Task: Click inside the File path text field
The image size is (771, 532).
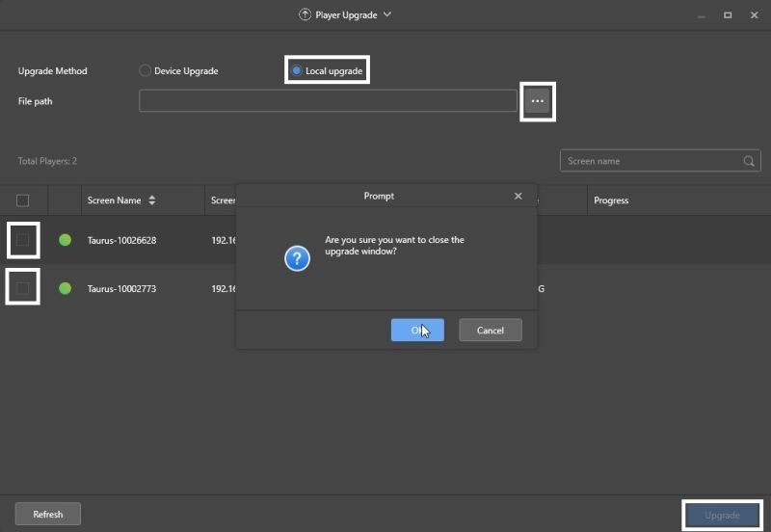Action: click(328, 101)
